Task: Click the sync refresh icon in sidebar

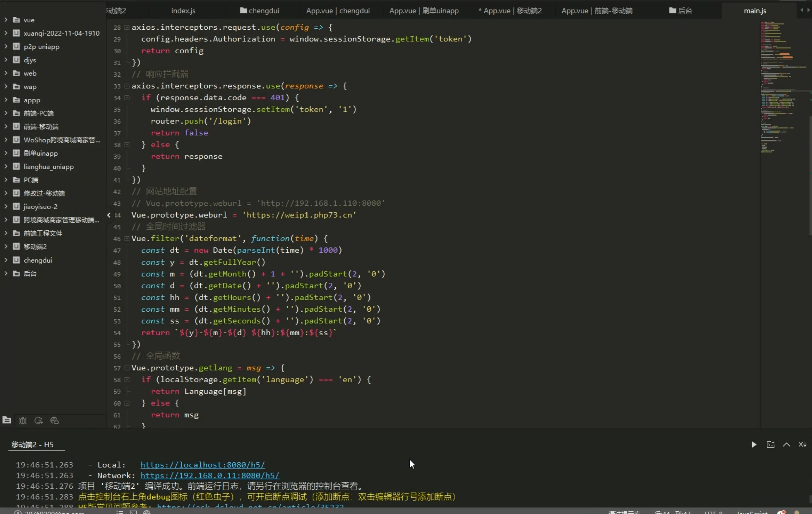Action: pyautogui.click(x=39, y=420)
